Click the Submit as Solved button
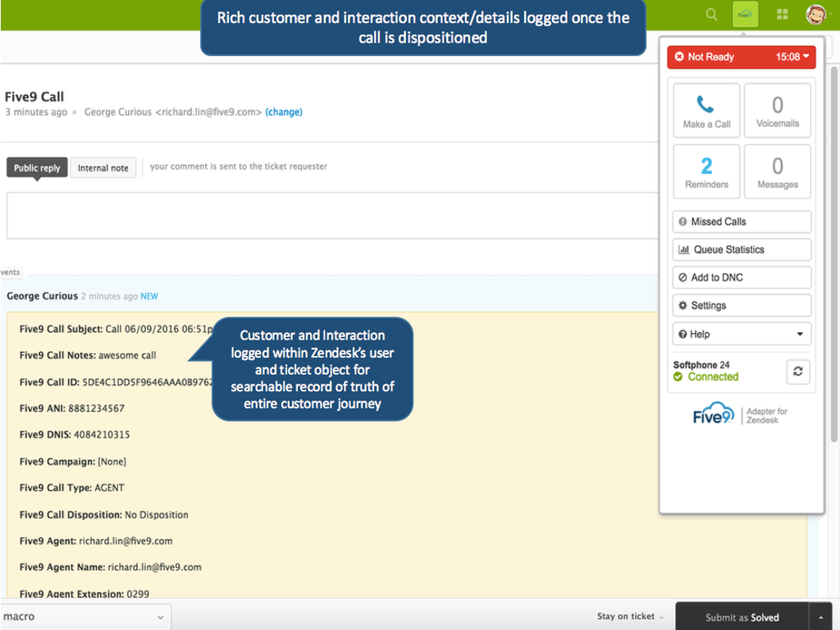 click(x=742, y=617)
